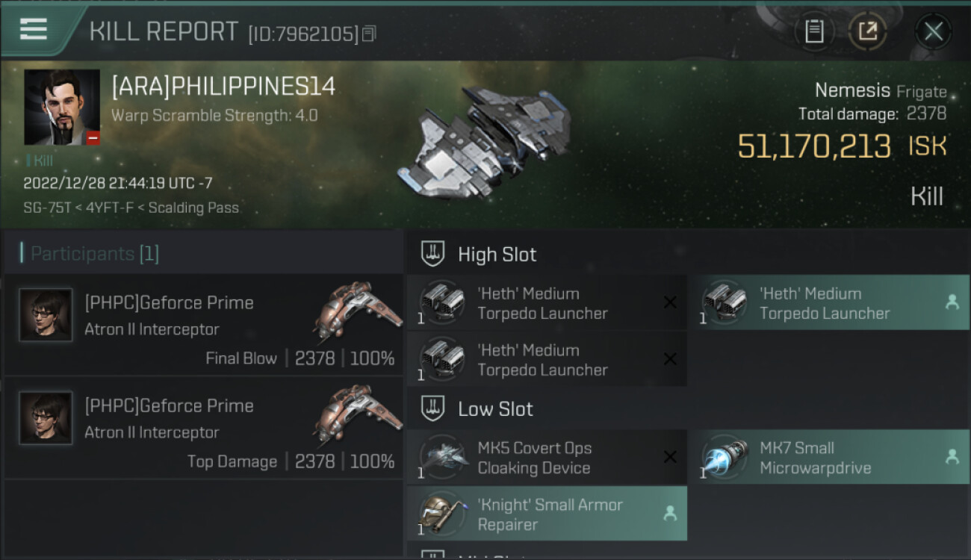View the destroyed Nemesis ship image
971x560 pixels.
(484, 142)
